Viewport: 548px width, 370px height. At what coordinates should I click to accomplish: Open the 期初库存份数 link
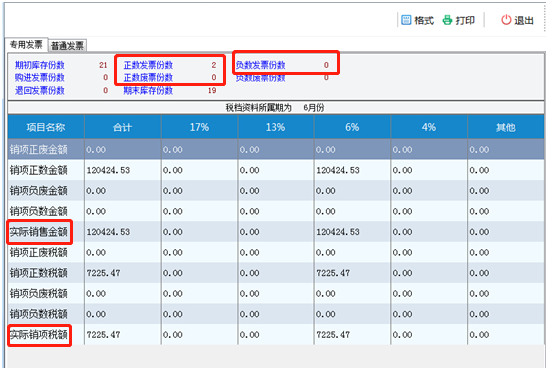point(39,65)
